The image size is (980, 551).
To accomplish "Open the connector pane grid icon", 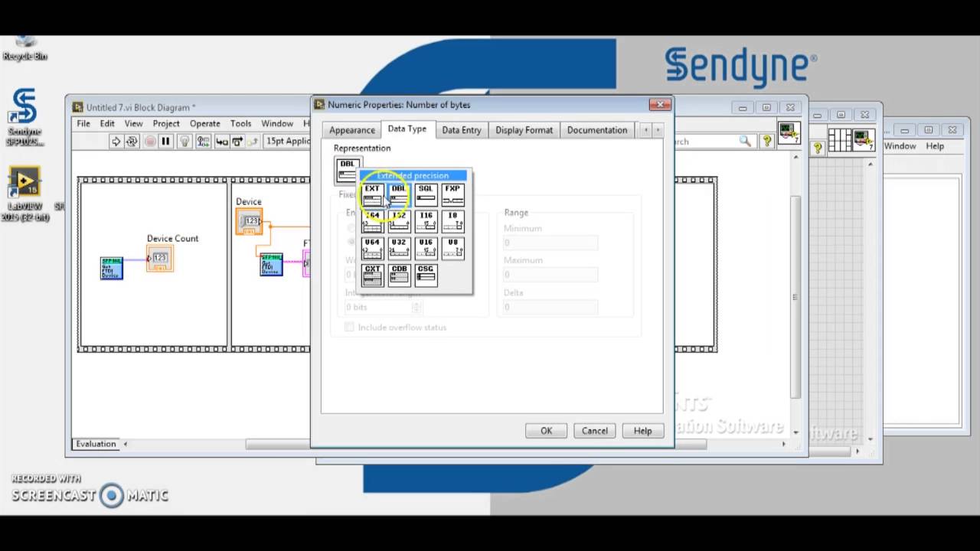I will [840, 140].
